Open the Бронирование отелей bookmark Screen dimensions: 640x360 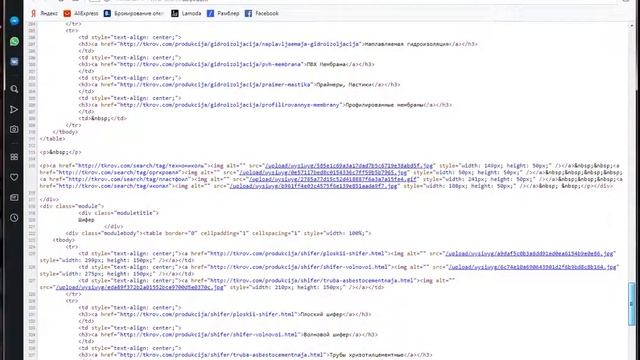[133, 13]
